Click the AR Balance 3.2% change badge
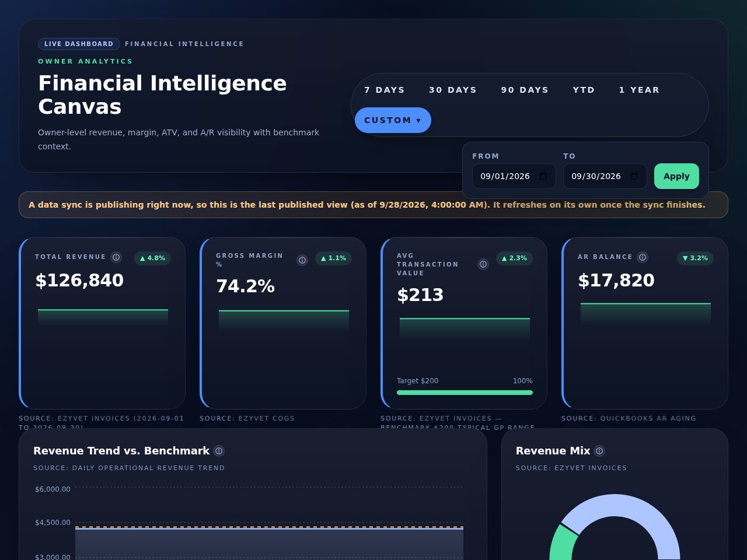Image resolution: width=747 pixels, height=560 pixels. (x=696, y=258)
